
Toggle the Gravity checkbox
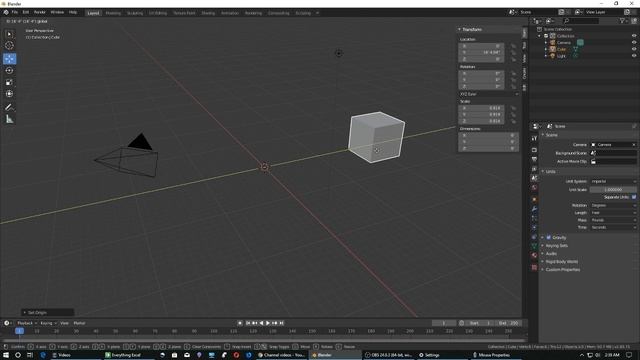[549, 237]
